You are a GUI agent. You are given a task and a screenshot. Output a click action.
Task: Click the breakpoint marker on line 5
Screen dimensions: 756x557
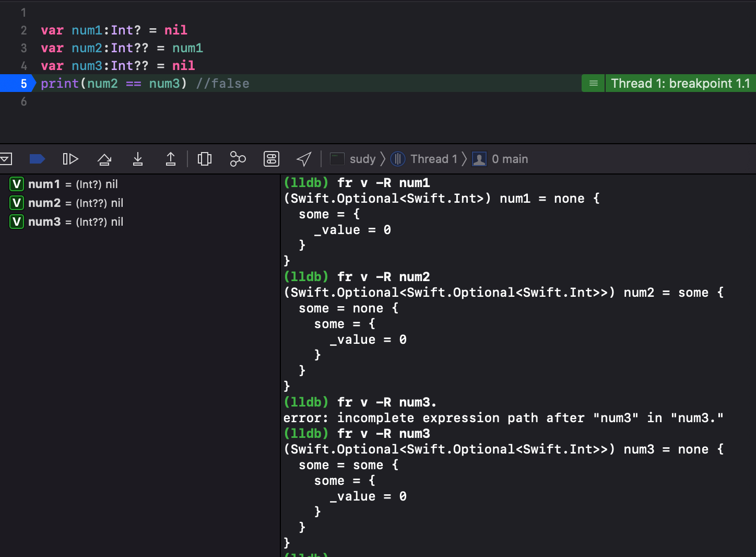18,84
